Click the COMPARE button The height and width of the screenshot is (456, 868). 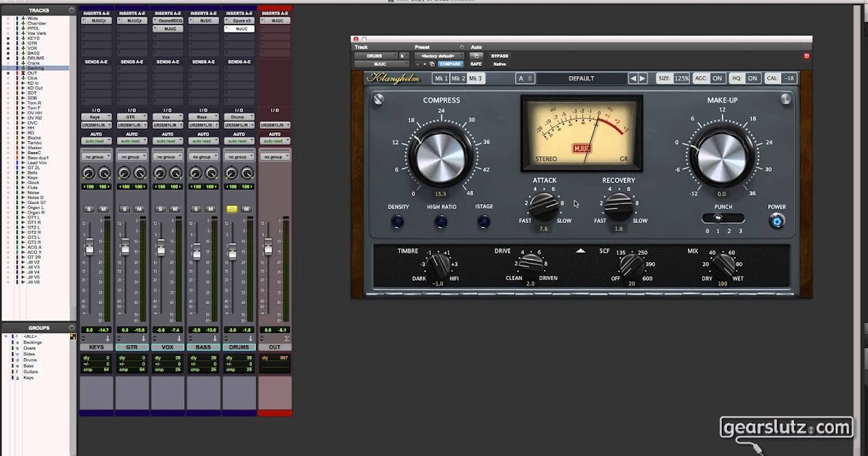[450, 64]
